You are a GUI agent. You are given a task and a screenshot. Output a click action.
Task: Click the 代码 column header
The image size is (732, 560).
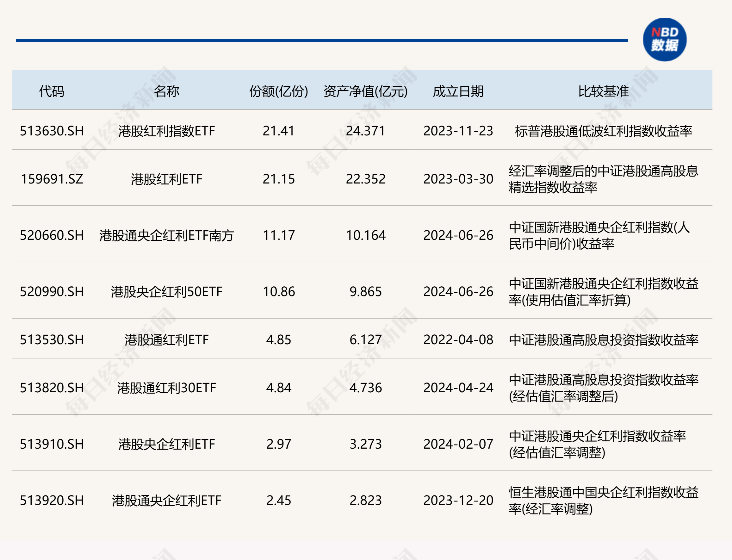coord(52,91)
